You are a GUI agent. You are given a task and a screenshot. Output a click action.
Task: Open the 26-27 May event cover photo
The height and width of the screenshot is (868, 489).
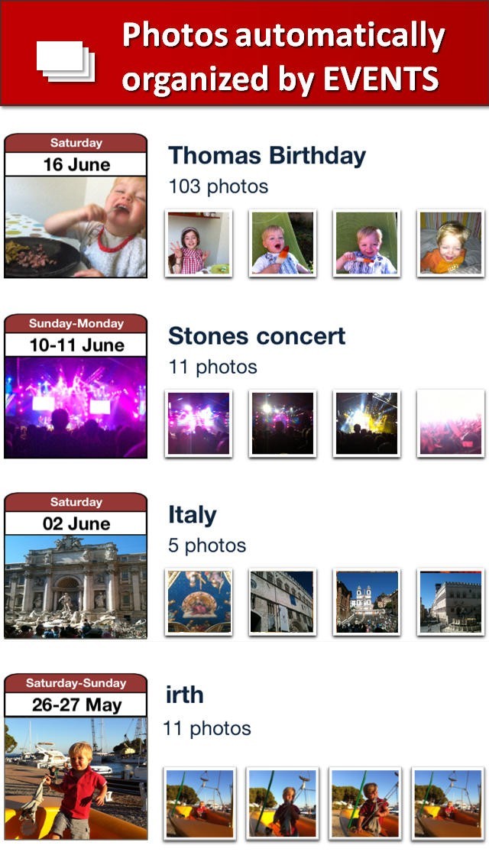[76, 777]
